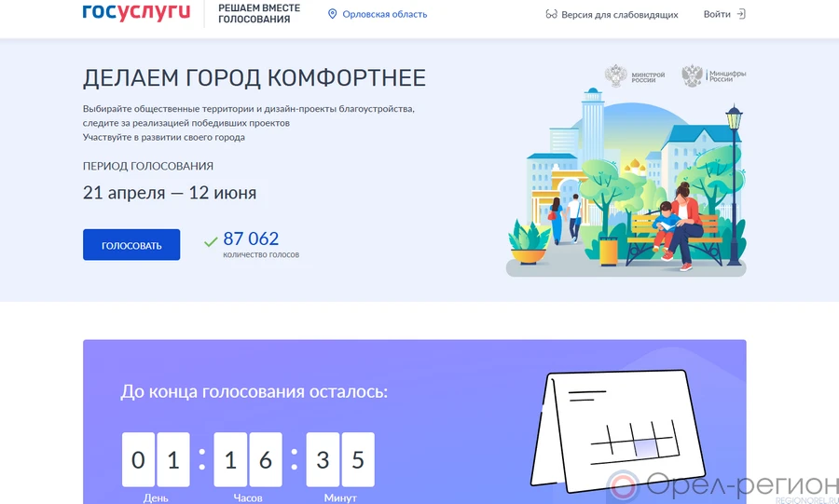Click the Минцифры России emblem

click(692, 75)
